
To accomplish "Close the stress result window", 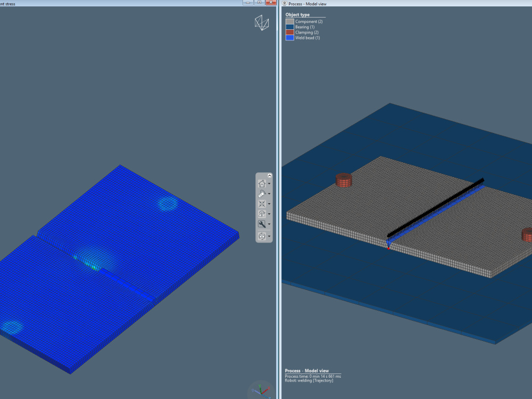I will (x=271, y=2).
